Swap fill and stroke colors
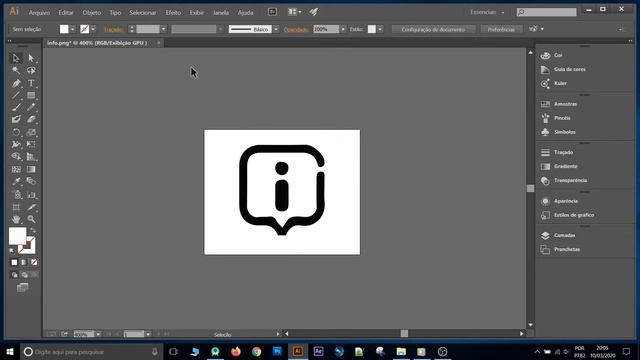The height and width of the screenshot is (360, 640). (33, 231)
